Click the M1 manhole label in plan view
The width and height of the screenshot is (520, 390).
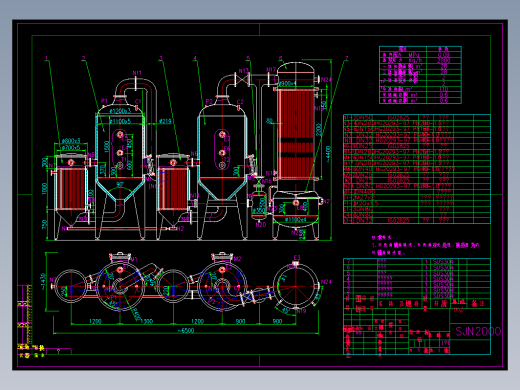[x=134, y=259]
